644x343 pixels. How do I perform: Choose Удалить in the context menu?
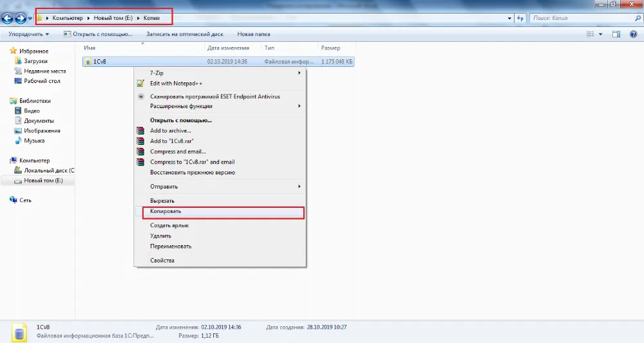pyautogui.click(x=220, y=236)
